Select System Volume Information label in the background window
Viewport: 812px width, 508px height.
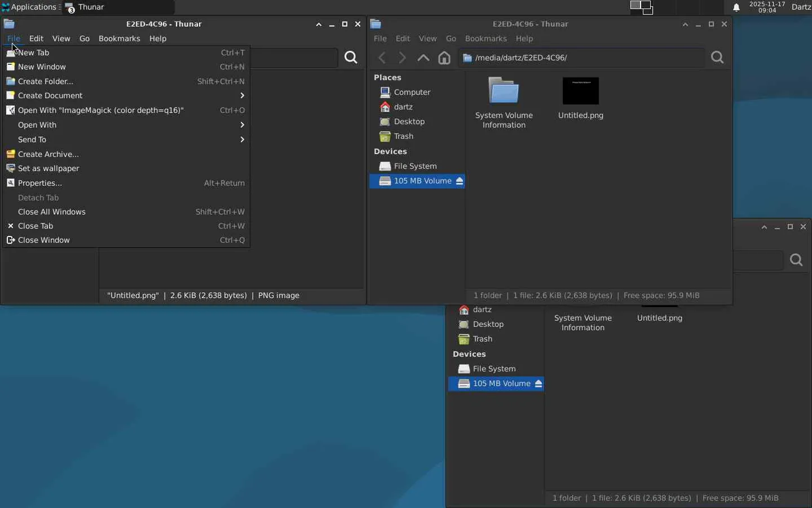[583, 323]
